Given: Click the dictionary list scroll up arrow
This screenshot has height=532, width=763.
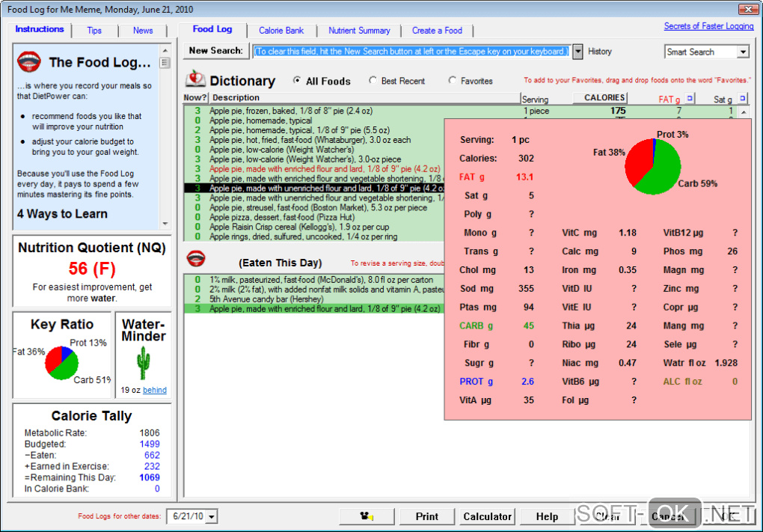Looking at the screenshot, I should coord(744,112).
